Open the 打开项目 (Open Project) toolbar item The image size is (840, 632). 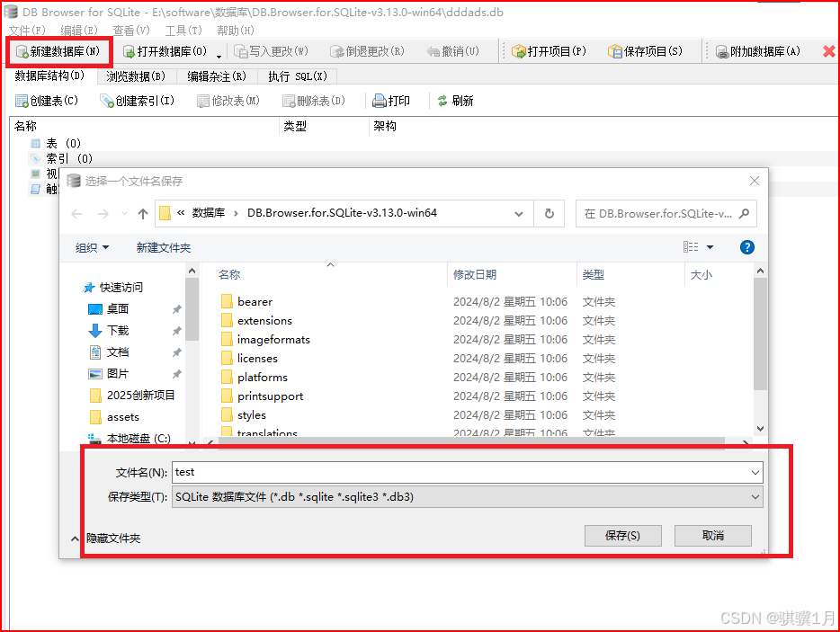[550, 51]
